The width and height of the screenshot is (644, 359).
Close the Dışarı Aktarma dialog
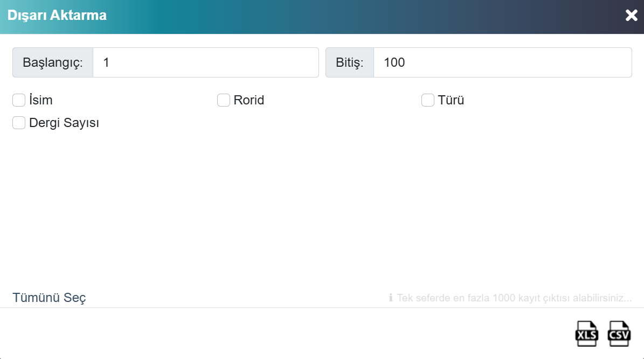(x=631, y=16)
